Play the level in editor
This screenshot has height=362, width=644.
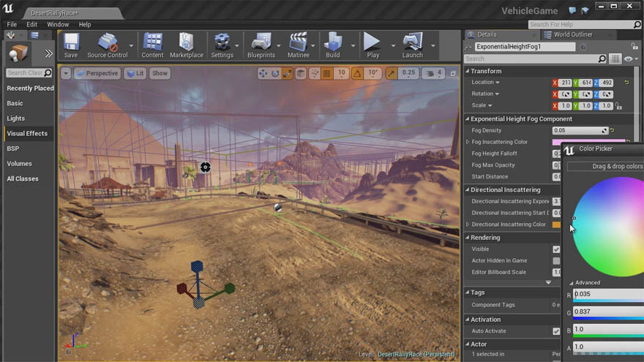coord(373,45)
